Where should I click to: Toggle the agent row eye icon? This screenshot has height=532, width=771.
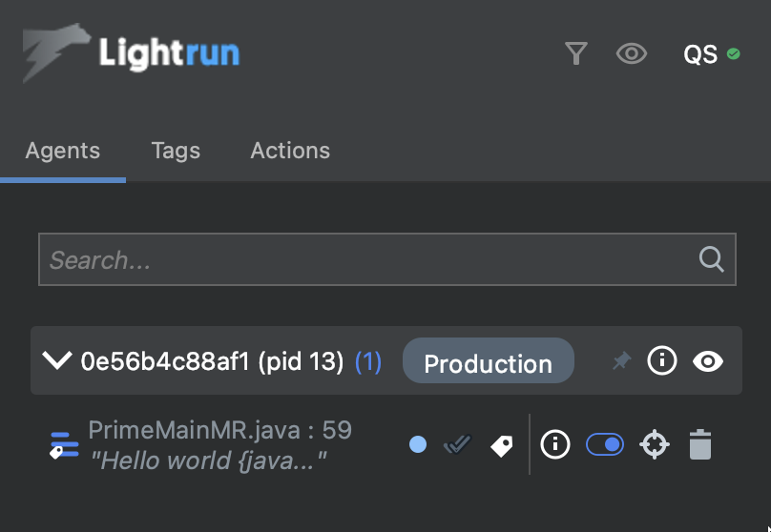click(x=707, y=361)
